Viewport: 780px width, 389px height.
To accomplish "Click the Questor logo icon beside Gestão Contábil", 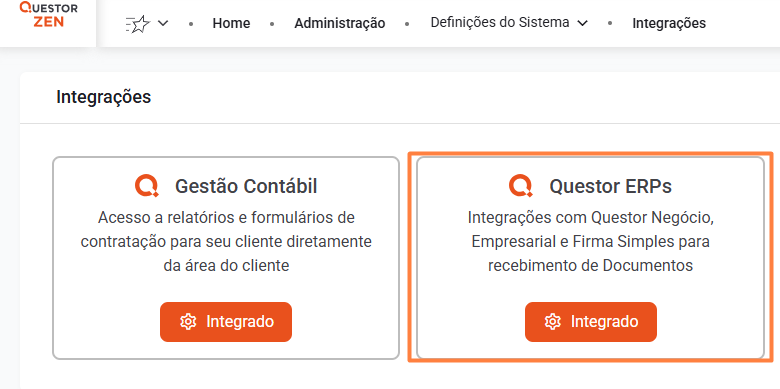I will click(x=147, y=186).
